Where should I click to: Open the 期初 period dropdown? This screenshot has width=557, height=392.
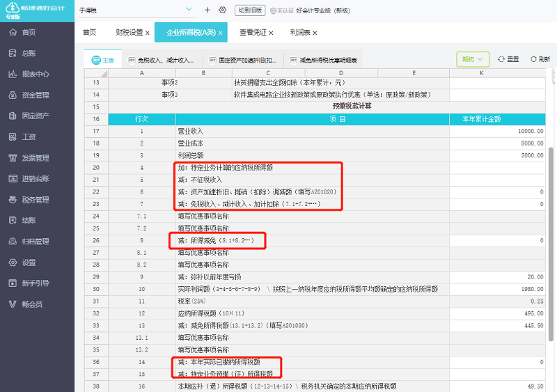(x=473, y=59)
